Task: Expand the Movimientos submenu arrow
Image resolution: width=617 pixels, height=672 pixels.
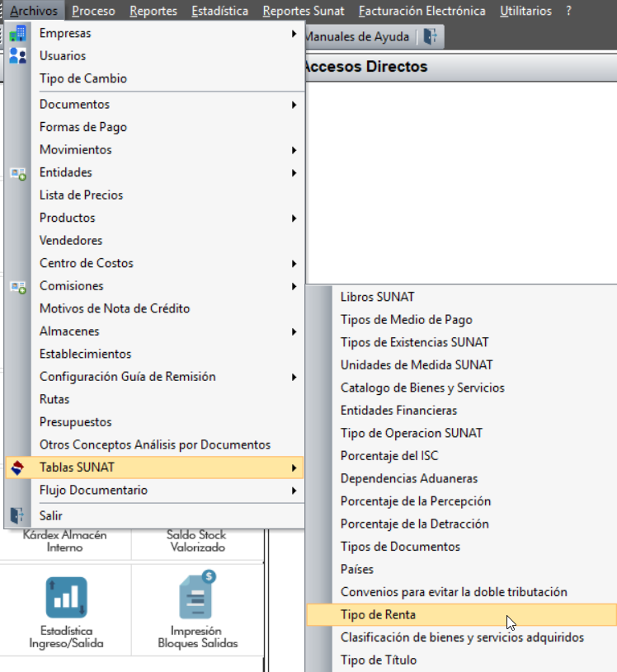Action: pos(294,150)
